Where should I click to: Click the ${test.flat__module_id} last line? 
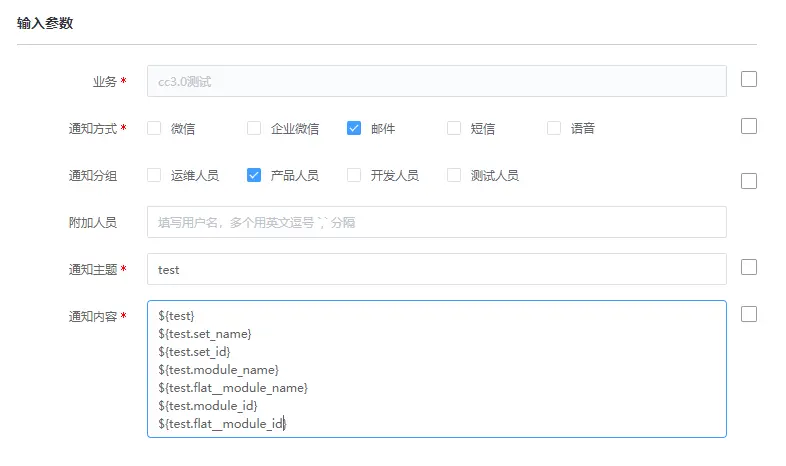tap(222, 424)
